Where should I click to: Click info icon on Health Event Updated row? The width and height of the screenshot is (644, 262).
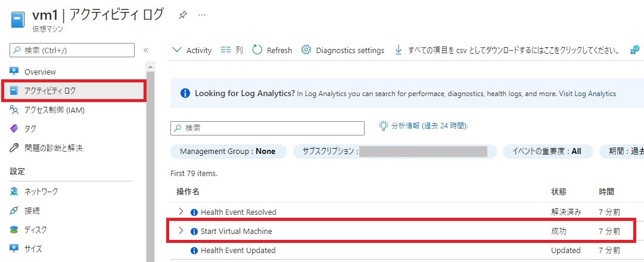click(194, 251)
